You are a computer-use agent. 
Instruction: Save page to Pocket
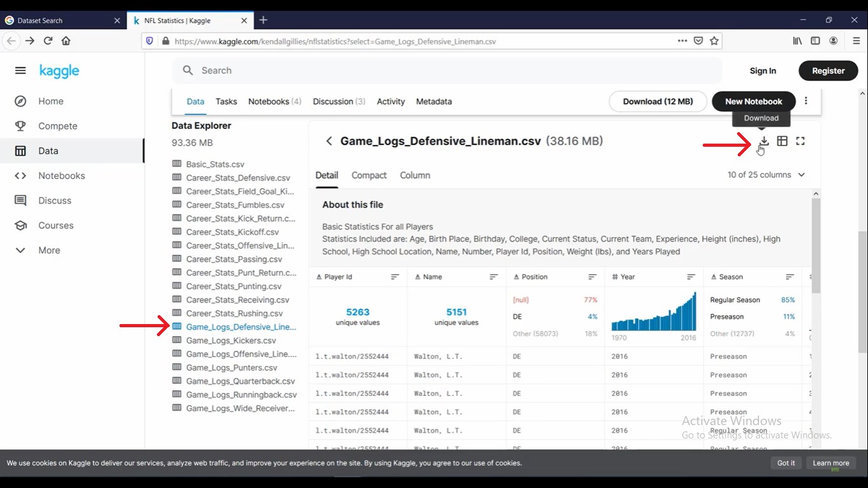point(698,41)
